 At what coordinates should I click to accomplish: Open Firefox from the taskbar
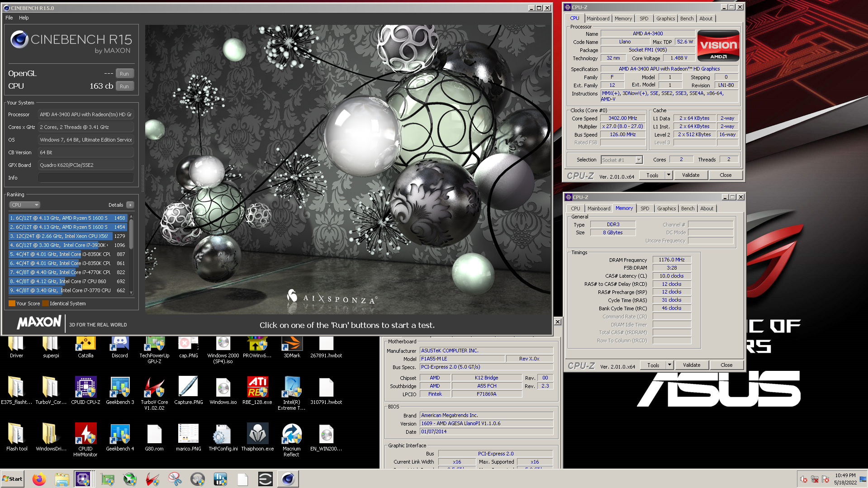[39, 479]
